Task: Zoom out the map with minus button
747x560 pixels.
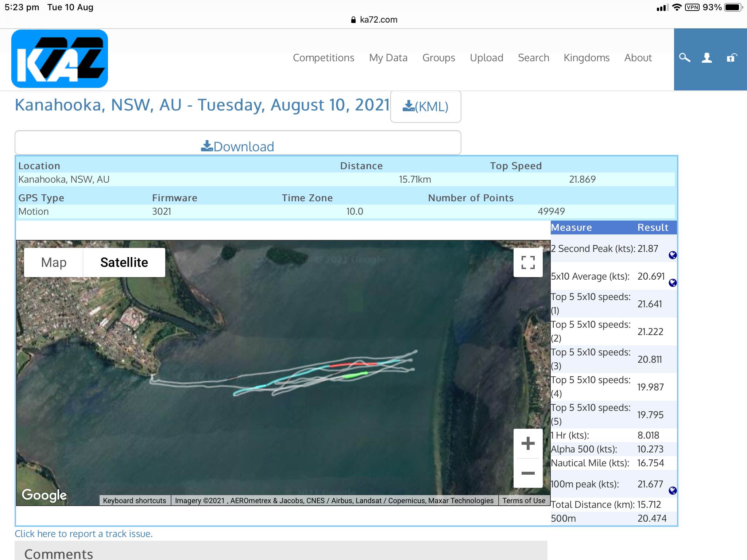Action: click(x=528, y=473)
